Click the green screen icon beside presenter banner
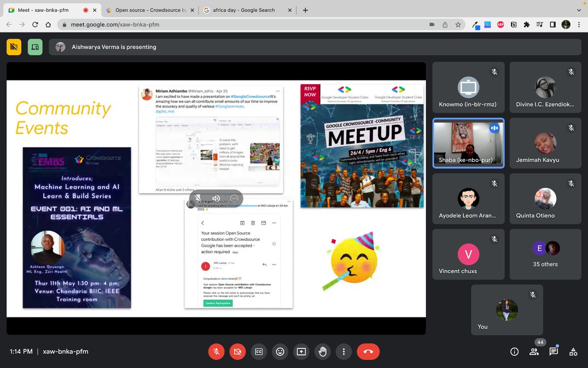Screen dimensions: 588x368 [x=35, y=47]
